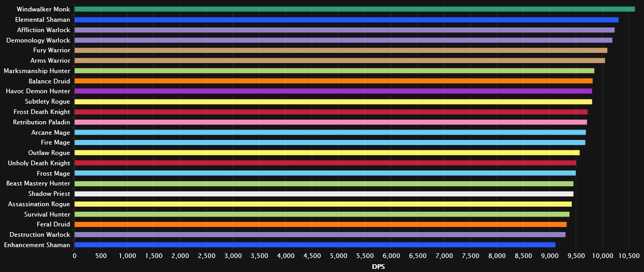Screen dimensions: 644x272
Task: Click the Unholy Death Knight bar
Action: pos(325,163)
